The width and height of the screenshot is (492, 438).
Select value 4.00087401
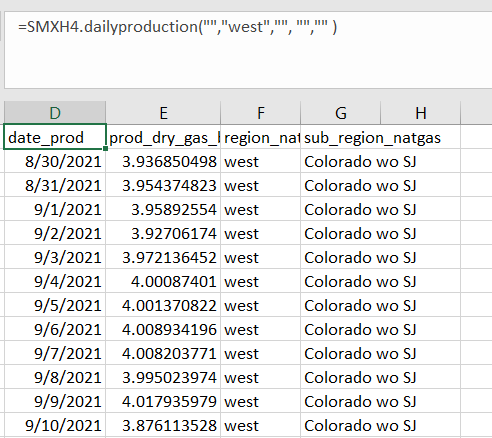pyautogui.click(x=163, y=281)
